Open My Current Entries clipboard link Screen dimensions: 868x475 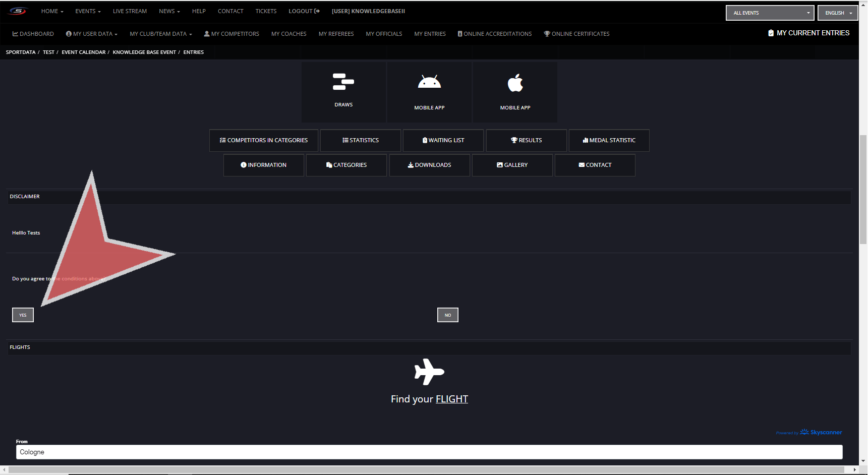coord(808,33)
